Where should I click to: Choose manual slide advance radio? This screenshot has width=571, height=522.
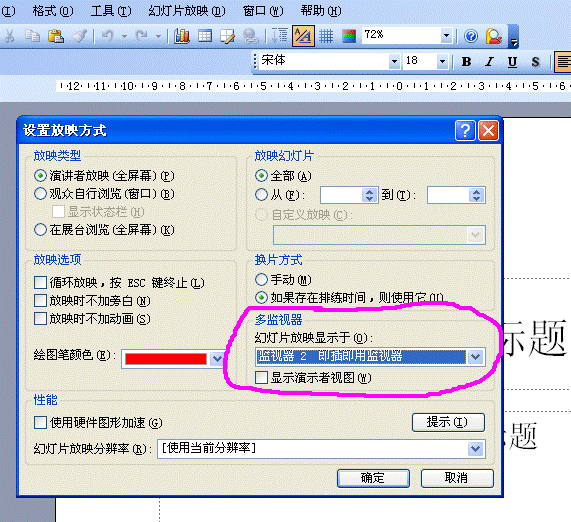pyautogui.click(x=261, y=279)
